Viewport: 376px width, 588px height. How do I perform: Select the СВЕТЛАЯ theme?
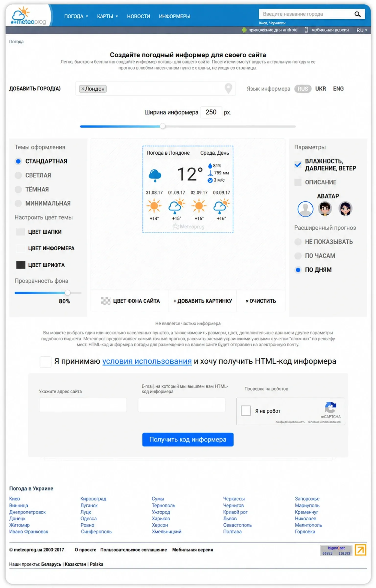(x=18, y=175)
